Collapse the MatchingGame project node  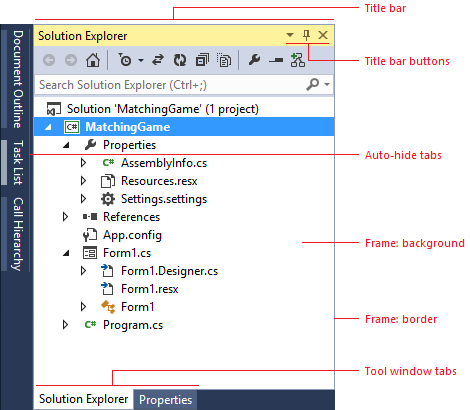click(48, 127)
